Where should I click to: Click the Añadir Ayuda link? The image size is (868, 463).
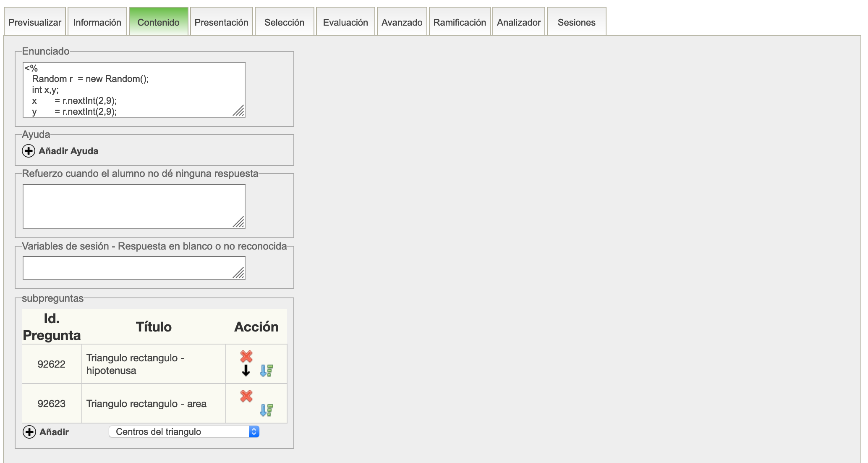click(68, 151)
